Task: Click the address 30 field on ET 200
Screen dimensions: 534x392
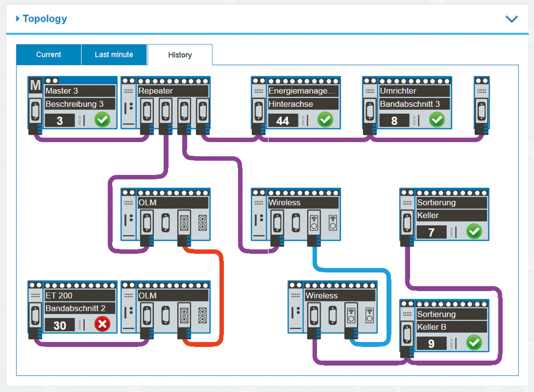Action: [x=60, y=325]
